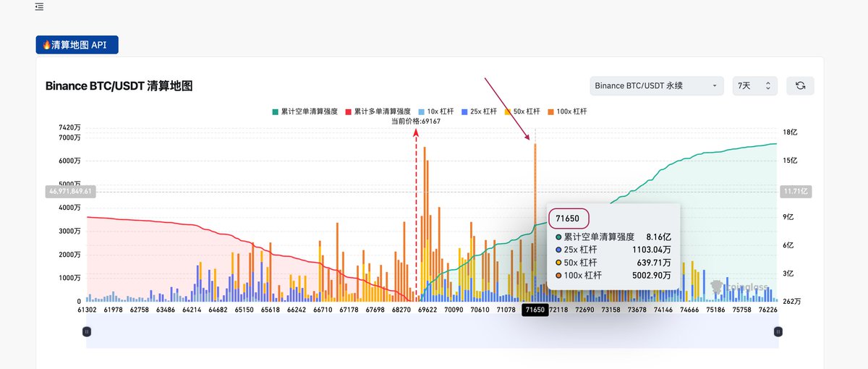
Task: Collapse the sidebar menu icon
Action: click(39, 7)
